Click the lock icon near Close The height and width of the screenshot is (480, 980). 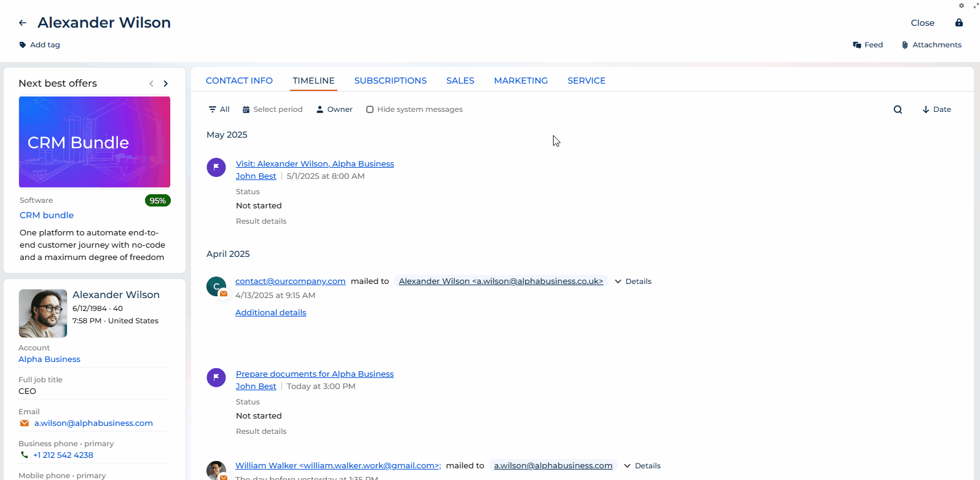pyautogui.click(x=958, y=23)
